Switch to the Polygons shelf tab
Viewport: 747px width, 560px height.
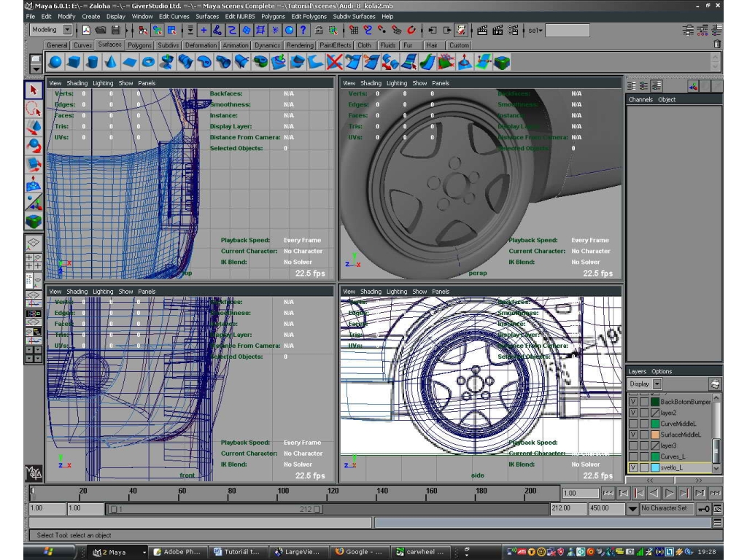[139, 45]
